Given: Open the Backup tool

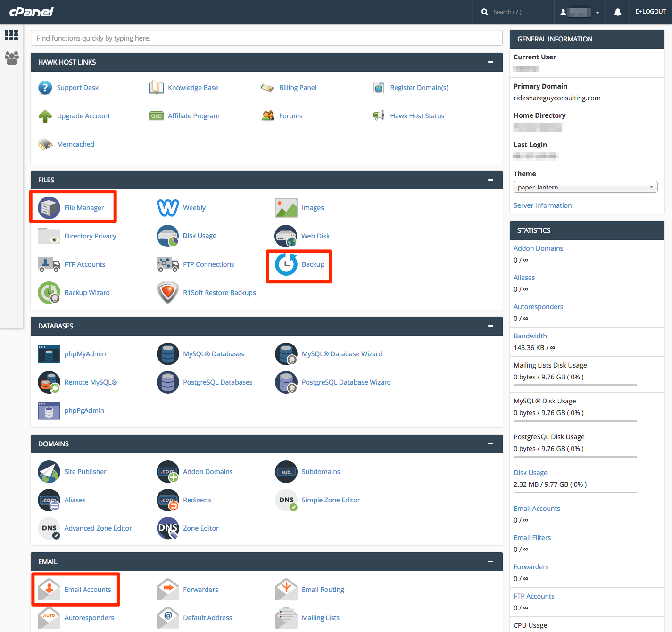Looking at the screenshot, I should click(313, 264).
